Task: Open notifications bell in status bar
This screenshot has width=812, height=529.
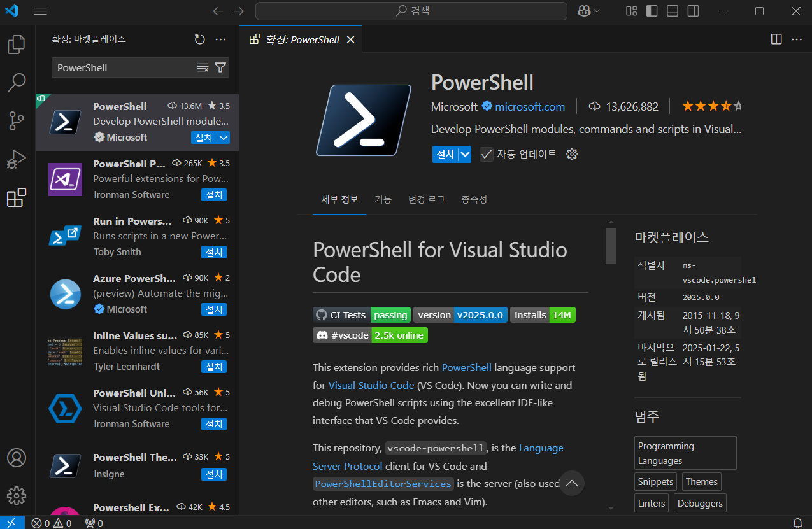Action: coord(797,523)
